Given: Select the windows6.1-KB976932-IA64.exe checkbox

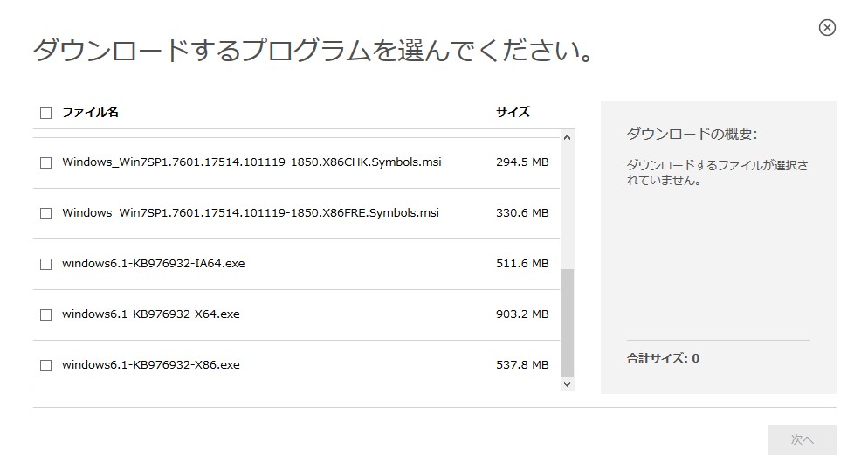Looking at the screenshot, I should click(45, 264).
